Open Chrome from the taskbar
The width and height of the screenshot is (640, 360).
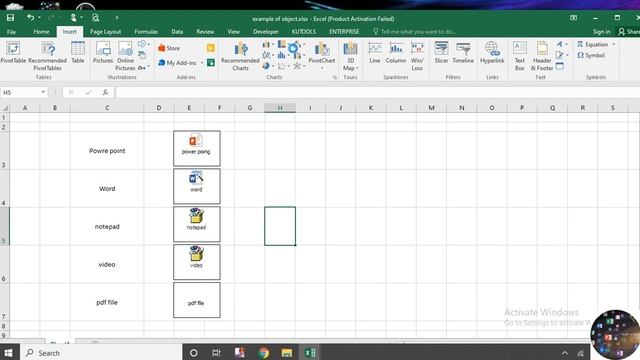tap(264, 353)
